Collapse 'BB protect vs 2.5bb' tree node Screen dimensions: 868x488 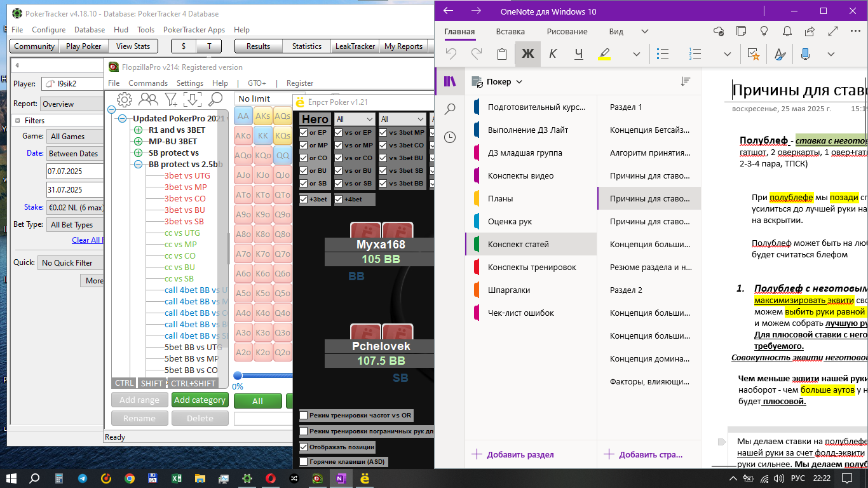tap(138, 164)
